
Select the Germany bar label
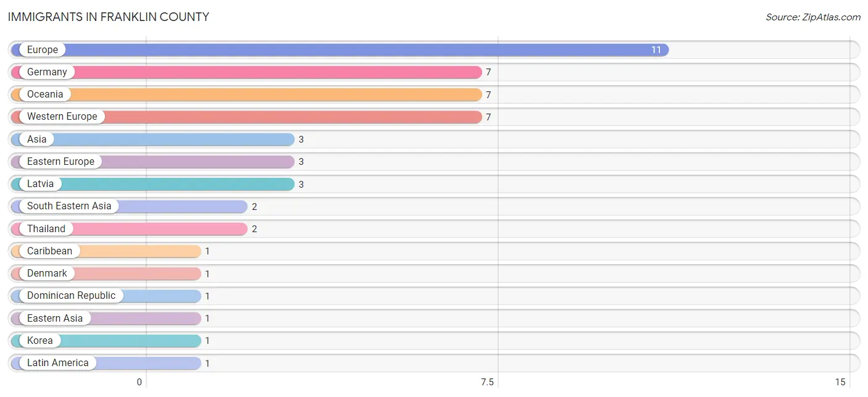(47, 72)
